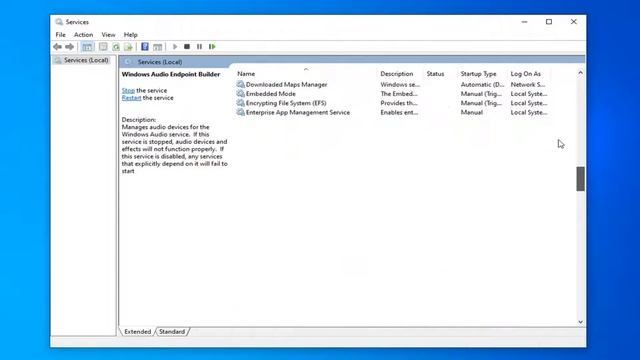The width and height of the screenshot is (640, 360).
Task: Click gear icon beside Encrypting File System
Action: click(x=241, y=103)
